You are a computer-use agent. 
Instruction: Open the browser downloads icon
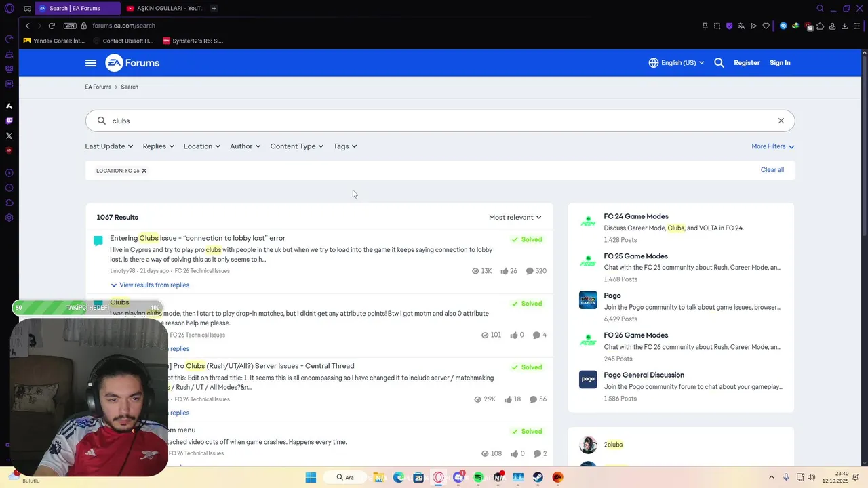click(844, 26)
